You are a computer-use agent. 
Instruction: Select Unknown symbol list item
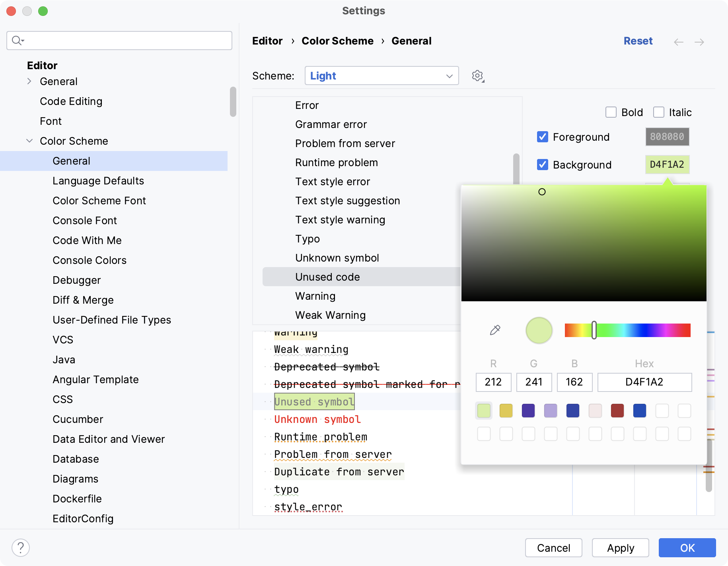pos(337,258)
